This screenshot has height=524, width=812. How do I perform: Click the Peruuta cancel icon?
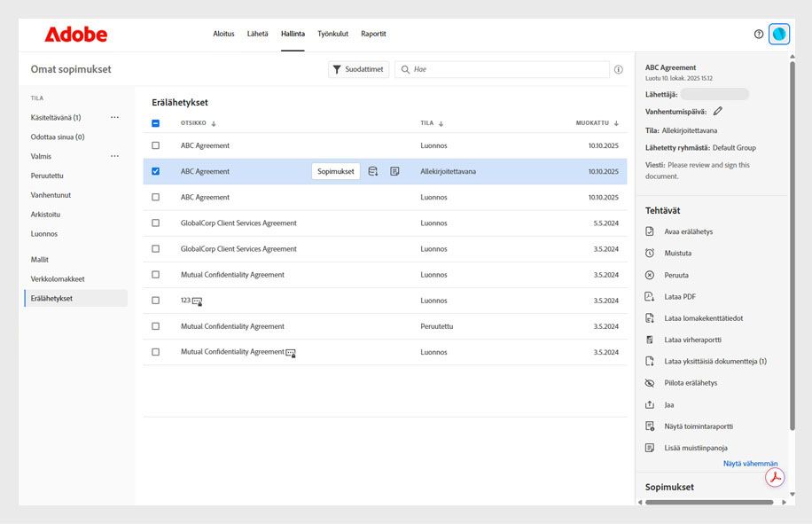(650, 275)
